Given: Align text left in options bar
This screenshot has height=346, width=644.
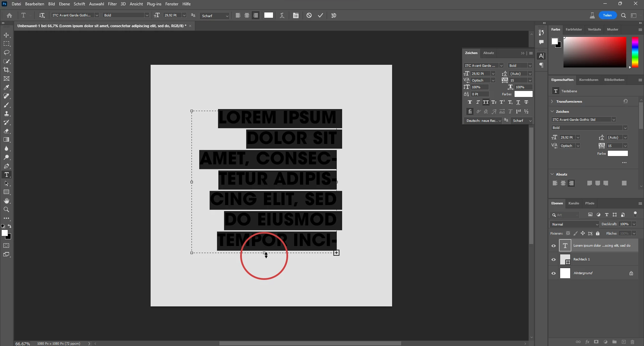Looking at the screenshot, I should point(238,15).
